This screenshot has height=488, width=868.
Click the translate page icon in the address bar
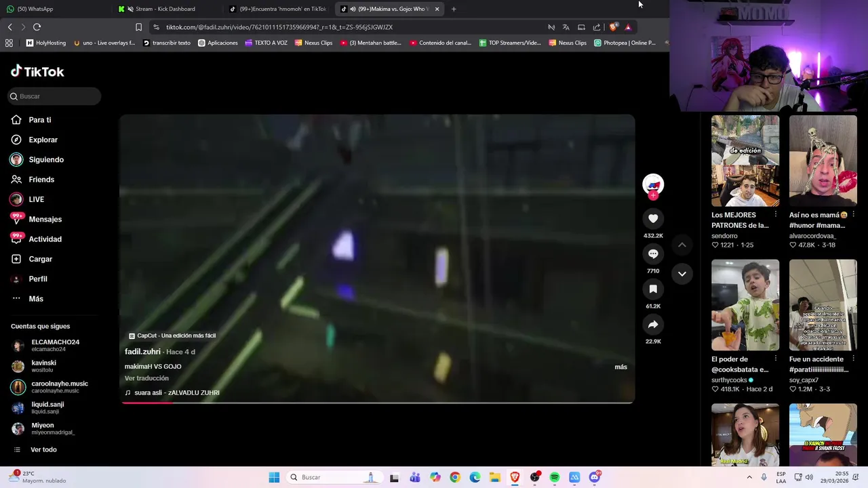[x=566, y=27]
